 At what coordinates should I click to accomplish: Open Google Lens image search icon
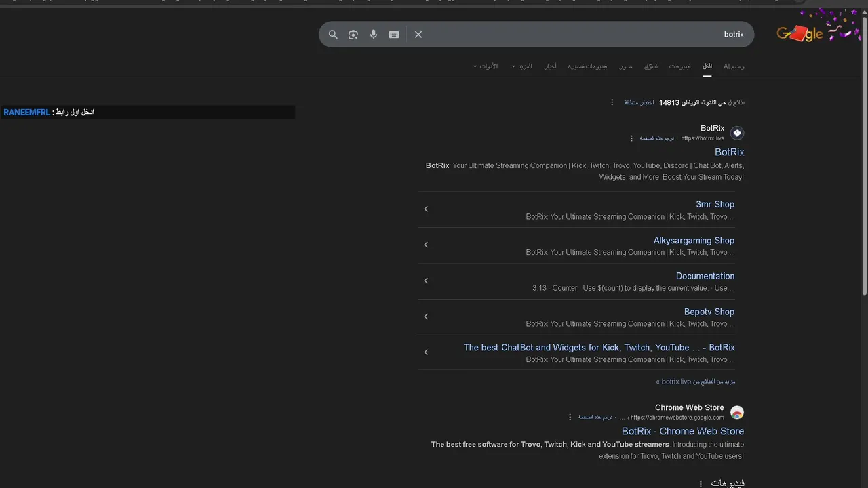(x=353, y=35)
